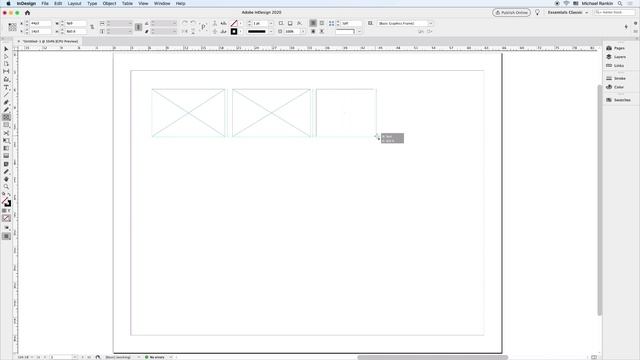Screen dimensions: 640x360
Task: Open the Color panel
Action: [x=615, y=87]
